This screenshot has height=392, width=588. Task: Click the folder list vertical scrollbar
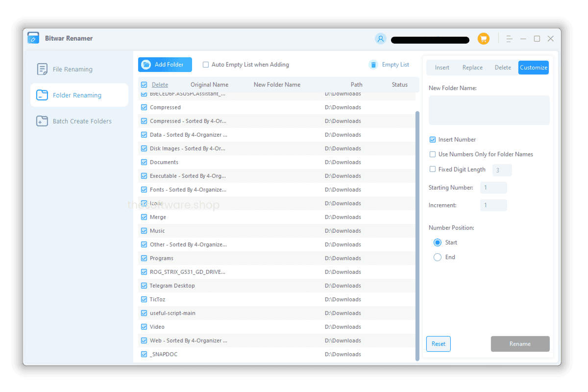(417, 235)
